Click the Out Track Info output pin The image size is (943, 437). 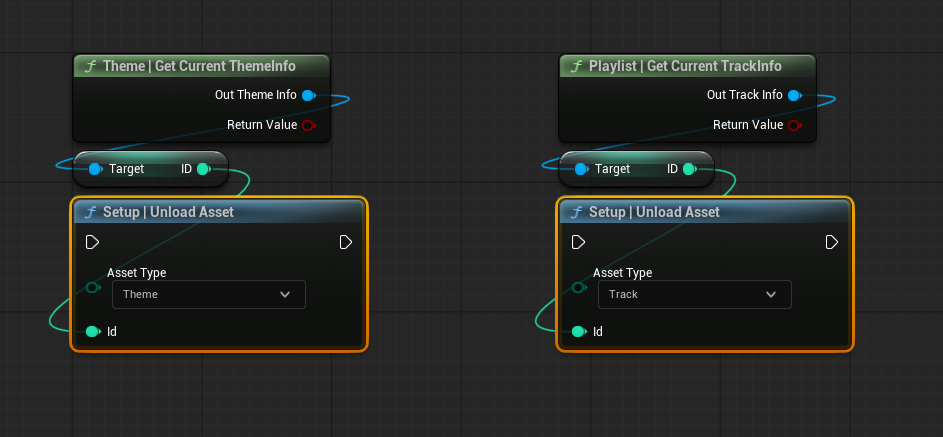pyautogui.click(x=794, y=95)
